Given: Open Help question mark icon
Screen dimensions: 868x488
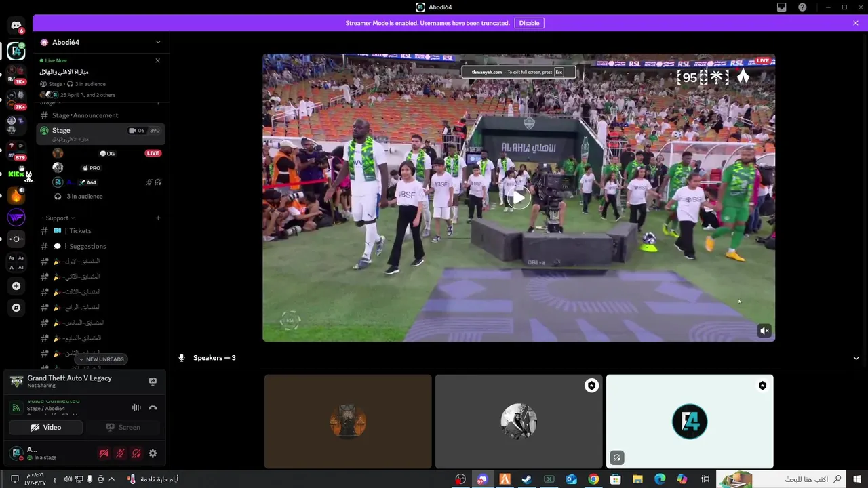Looking at the screenshot, I should coord(802,7).
